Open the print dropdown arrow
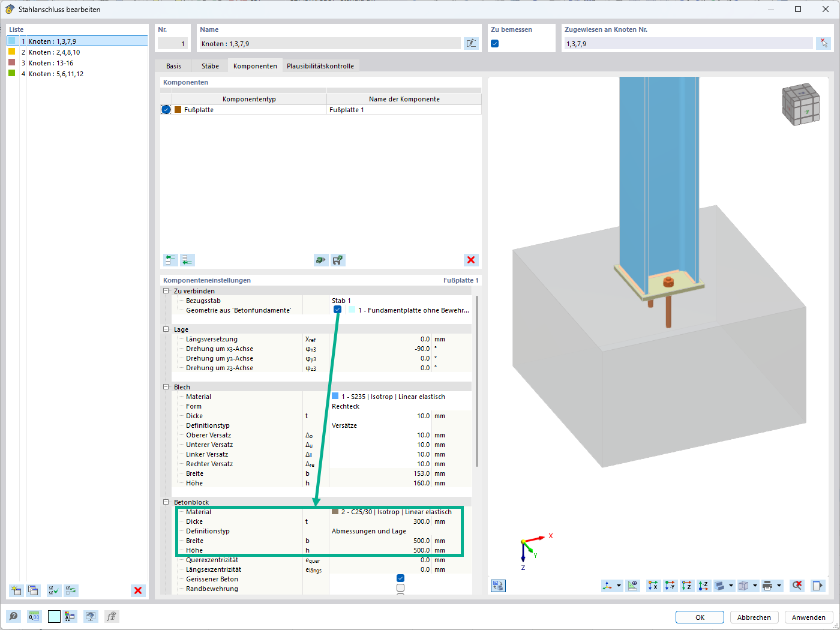Image resolution: width=840 pixels, height=630 pixels. coord(779,586)
